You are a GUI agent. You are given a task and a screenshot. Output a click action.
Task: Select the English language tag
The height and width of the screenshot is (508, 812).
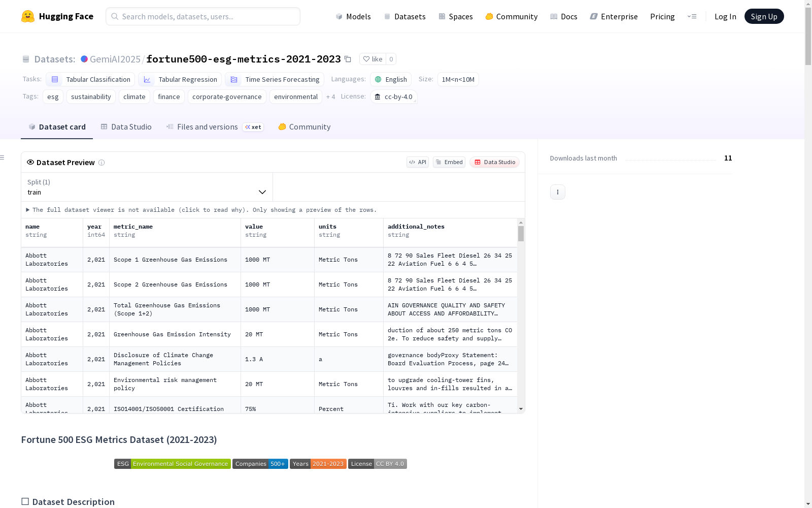pyautogui.click(x=391, y=79)
